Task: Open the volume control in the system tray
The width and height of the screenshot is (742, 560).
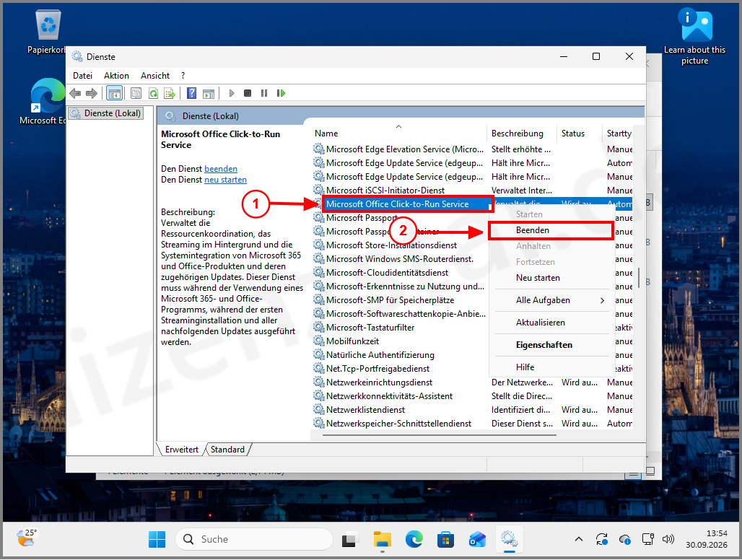Action: pyautogui.click(x=668, y=539)
